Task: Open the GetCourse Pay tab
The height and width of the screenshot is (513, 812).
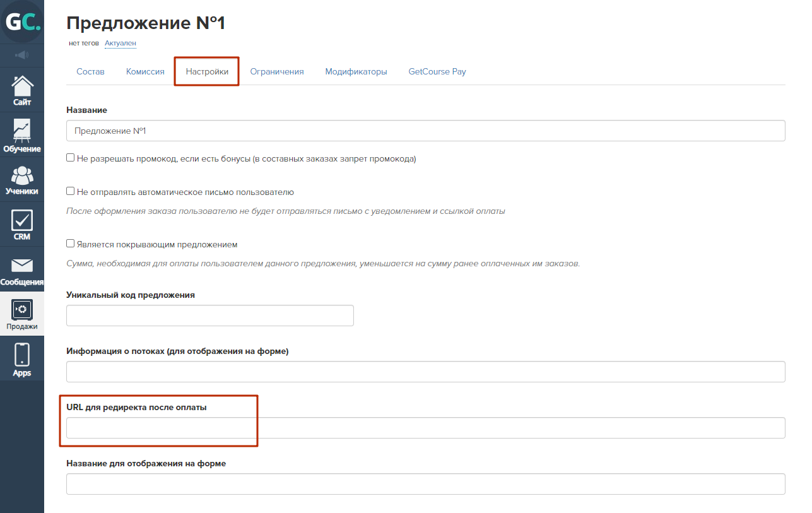Action: coord(437,72)
